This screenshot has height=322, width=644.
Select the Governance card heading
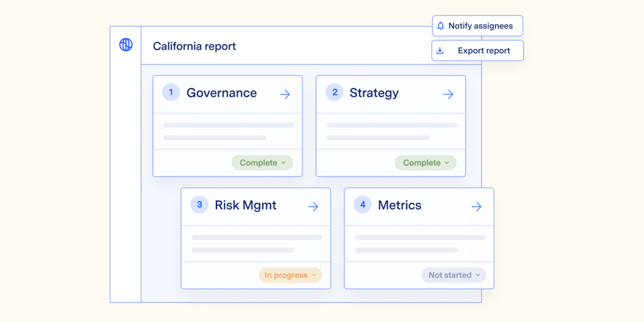point(222,93)
